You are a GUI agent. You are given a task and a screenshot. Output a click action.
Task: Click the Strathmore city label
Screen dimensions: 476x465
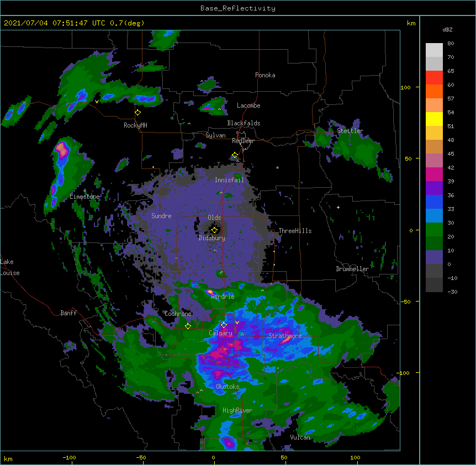coord(285,336)
